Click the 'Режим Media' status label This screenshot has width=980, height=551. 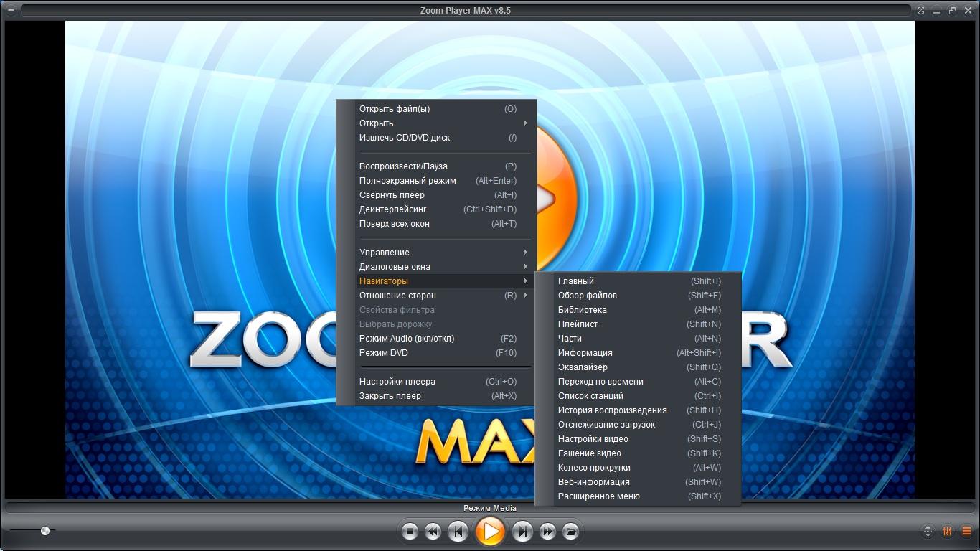coord(490,508)
